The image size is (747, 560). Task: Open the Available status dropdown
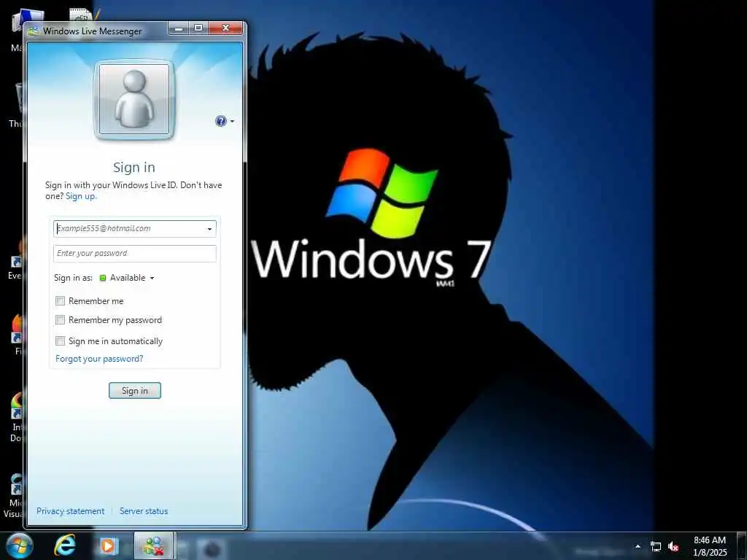(127, 278)
